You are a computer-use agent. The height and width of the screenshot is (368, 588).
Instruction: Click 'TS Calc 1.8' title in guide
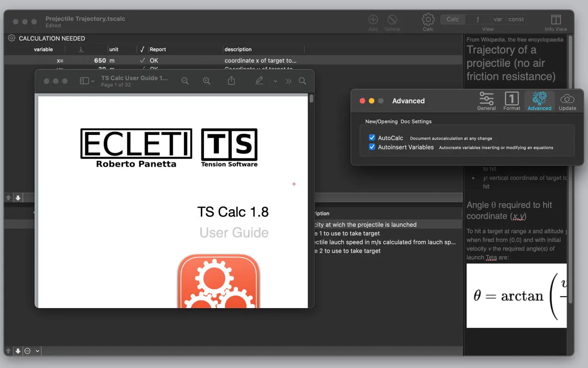click(233, 211)
